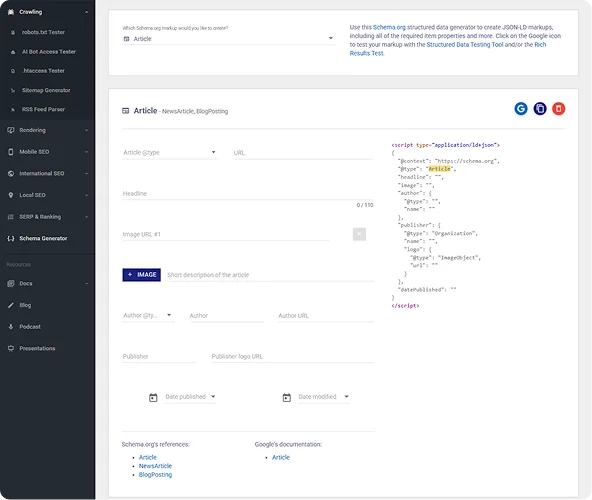Click the Publisher input field
Viewport: 592px width, 500px height.
point(159,356)
